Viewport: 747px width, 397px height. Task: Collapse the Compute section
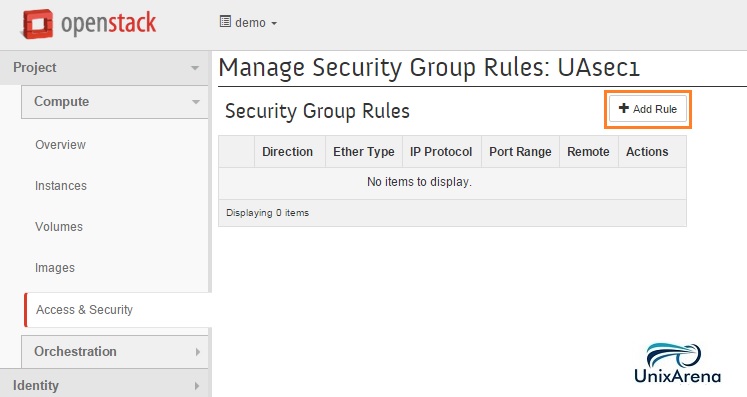115,102
